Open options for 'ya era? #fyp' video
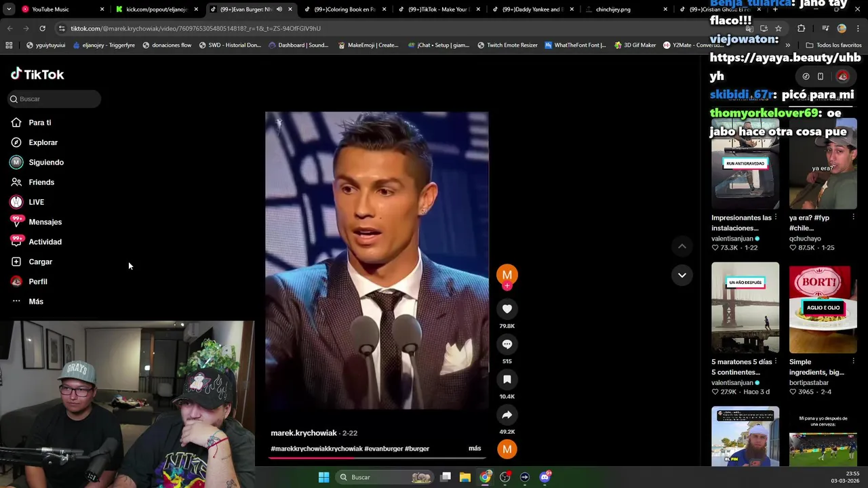The width and height of the screenshot is (868, 488). coord(853,218)
